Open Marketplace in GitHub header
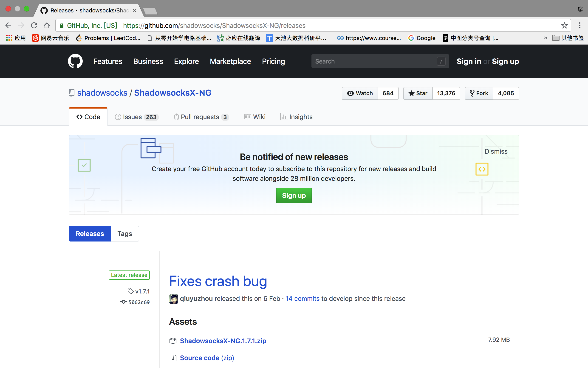 [230, 61]
